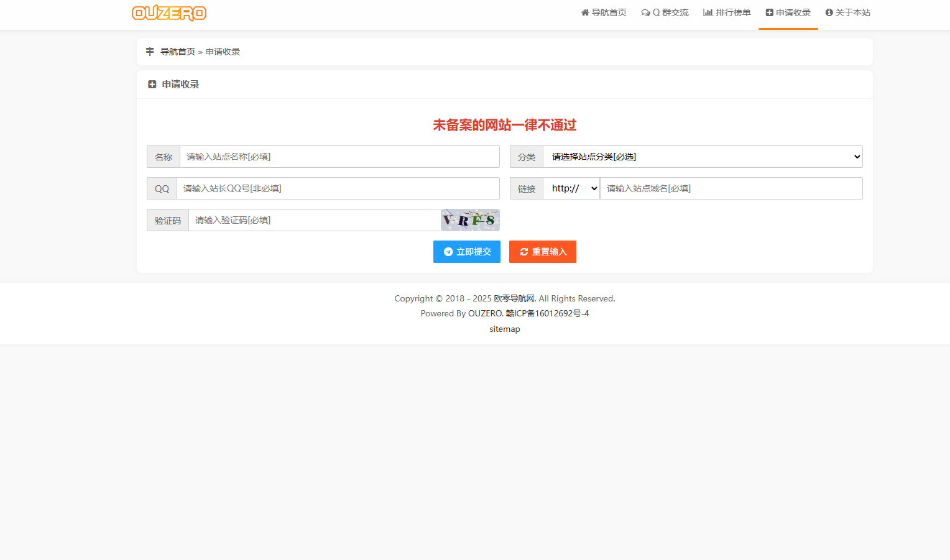Open the sitemap footer link

pos(504,329)
